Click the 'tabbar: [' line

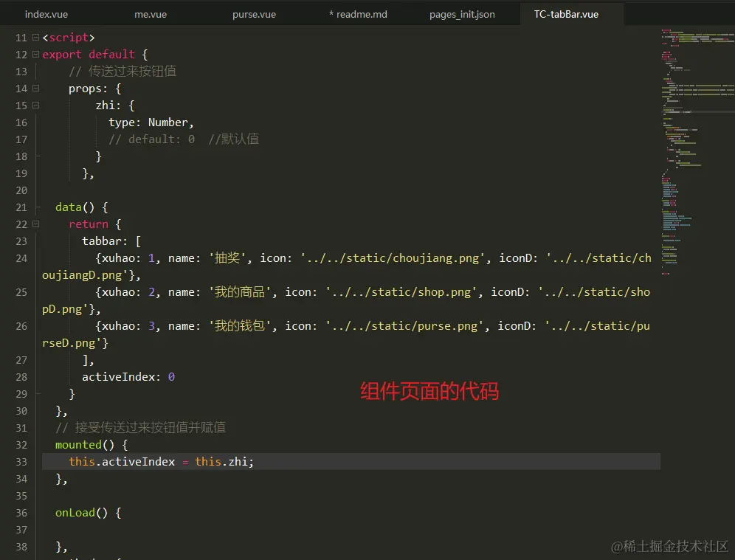pyautogui.click(x=111, y=241)
